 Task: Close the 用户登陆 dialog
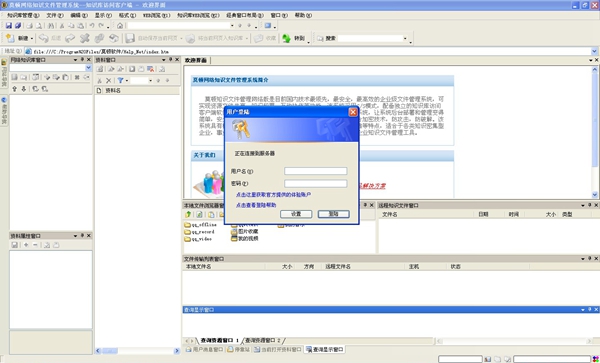click(353, 112)
